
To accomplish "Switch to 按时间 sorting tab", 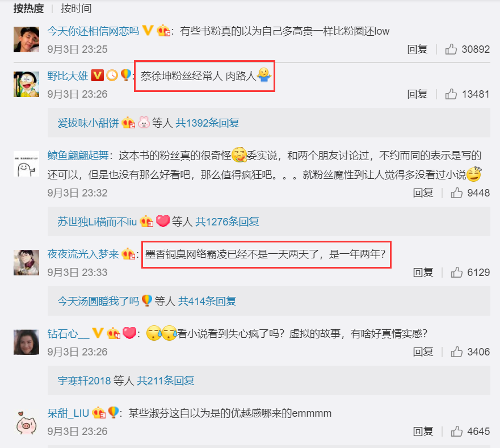I will click(76, 9).
